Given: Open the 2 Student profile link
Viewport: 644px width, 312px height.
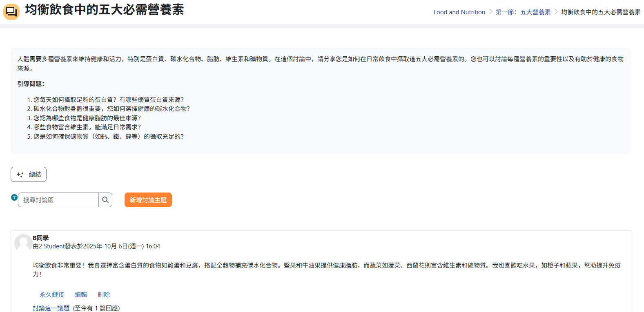Looking at the screenshot, I should point(51,246).
